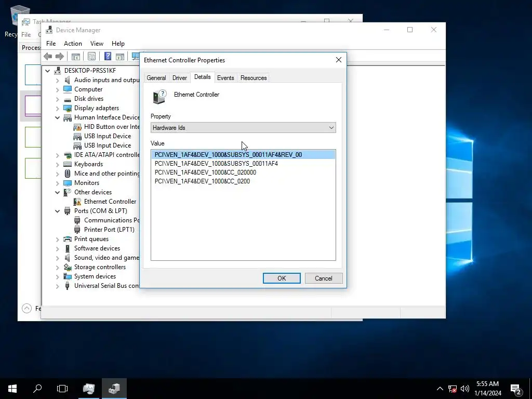Open the Action menu

tap(73, 44)
